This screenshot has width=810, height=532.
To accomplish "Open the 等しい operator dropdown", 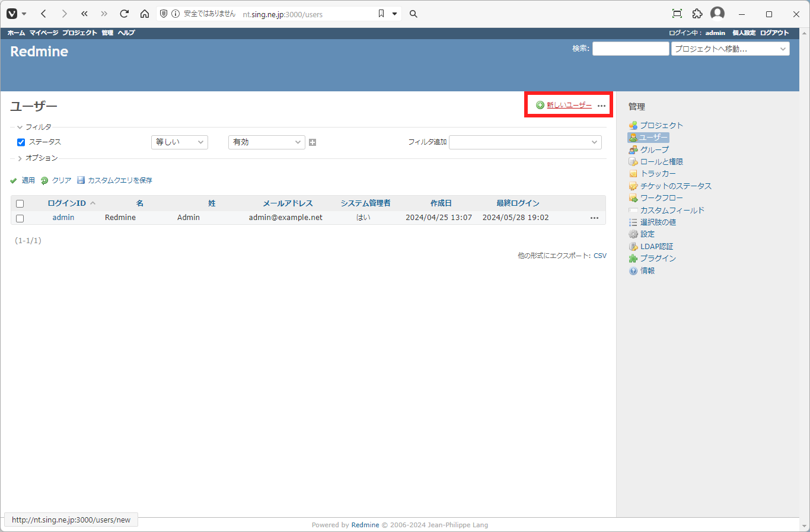I will (x=180, y=142).
